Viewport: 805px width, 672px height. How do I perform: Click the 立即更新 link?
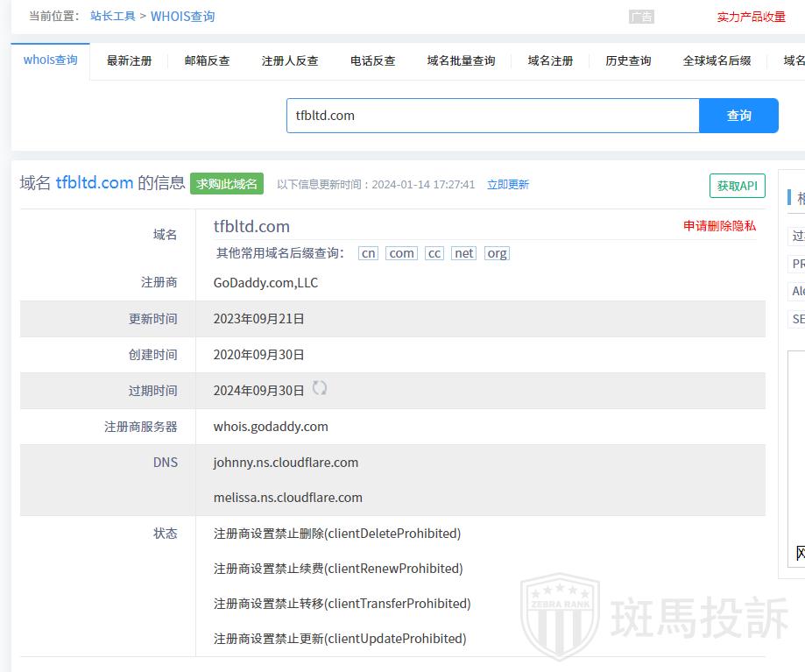click(508, 185)
